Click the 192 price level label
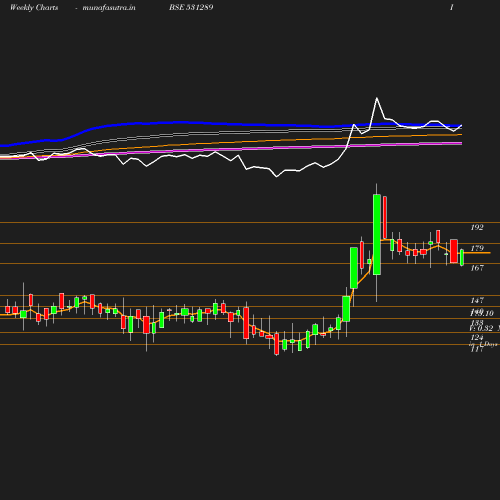500x500 pixels. [x=477, y=227]
